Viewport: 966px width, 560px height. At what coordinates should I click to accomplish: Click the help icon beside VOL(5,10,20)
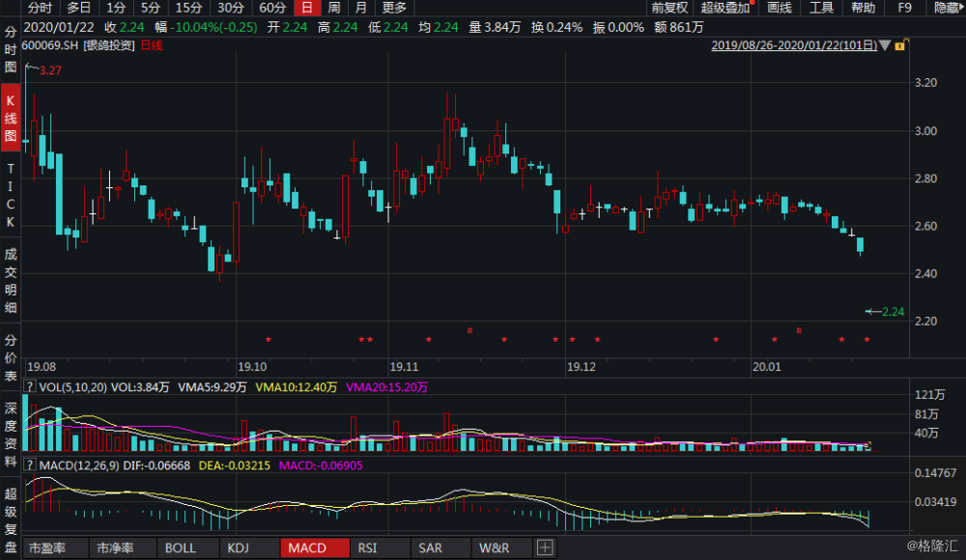31,386
